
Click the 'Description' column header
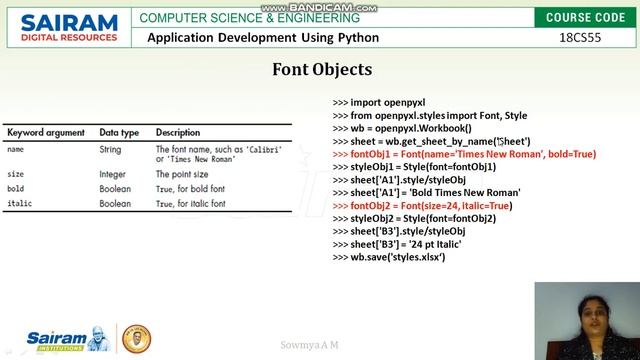[178, 133]
